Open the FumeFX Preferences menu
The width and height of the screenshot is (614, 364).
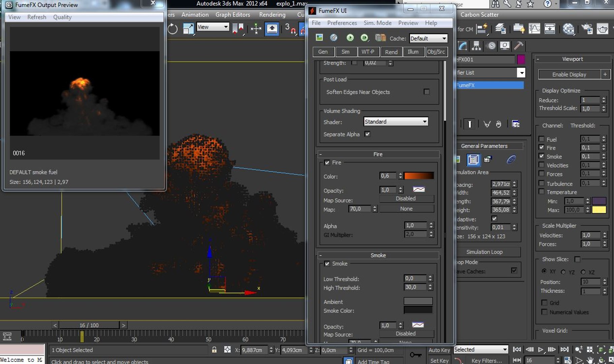tap(342, 23)
